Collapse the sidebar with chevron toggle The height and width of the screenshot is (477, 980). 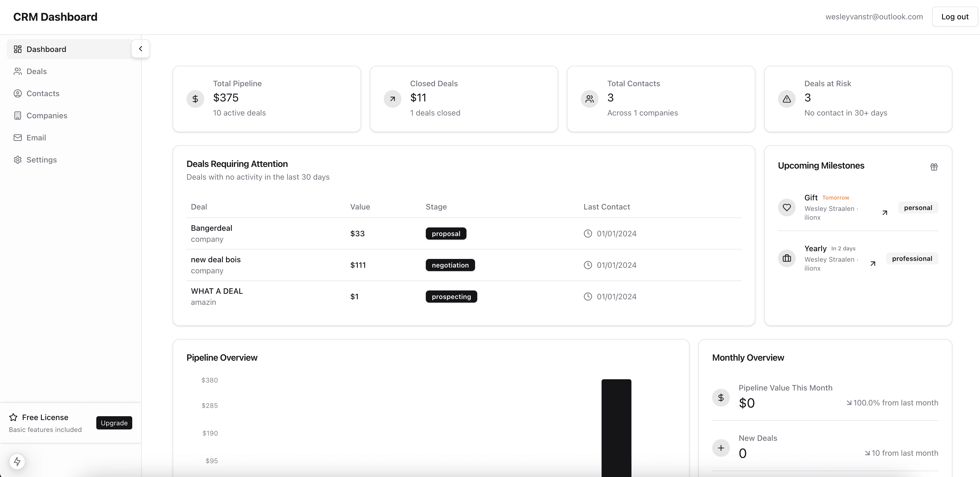[140, 49]
